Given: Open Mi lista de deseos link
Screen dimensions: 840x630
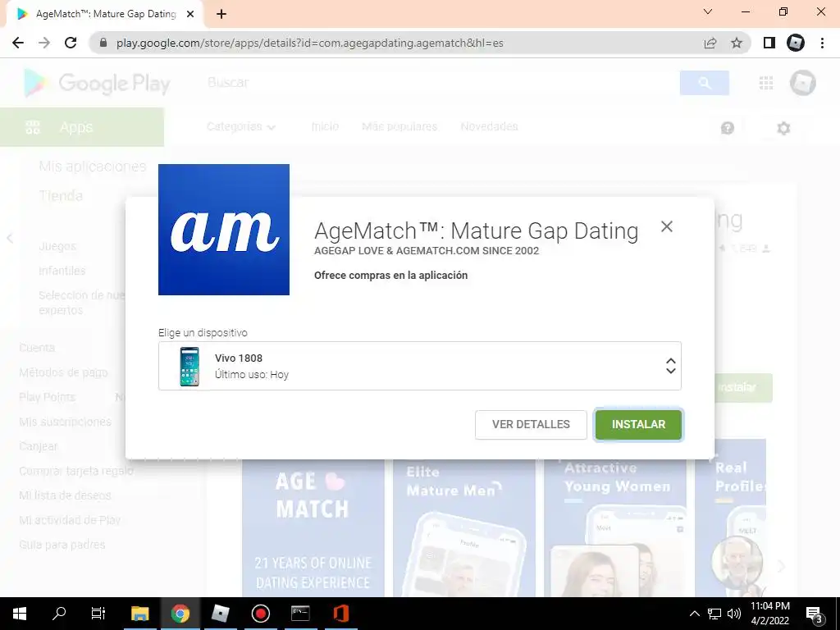Looking at the screenshot, I should 64,495.
